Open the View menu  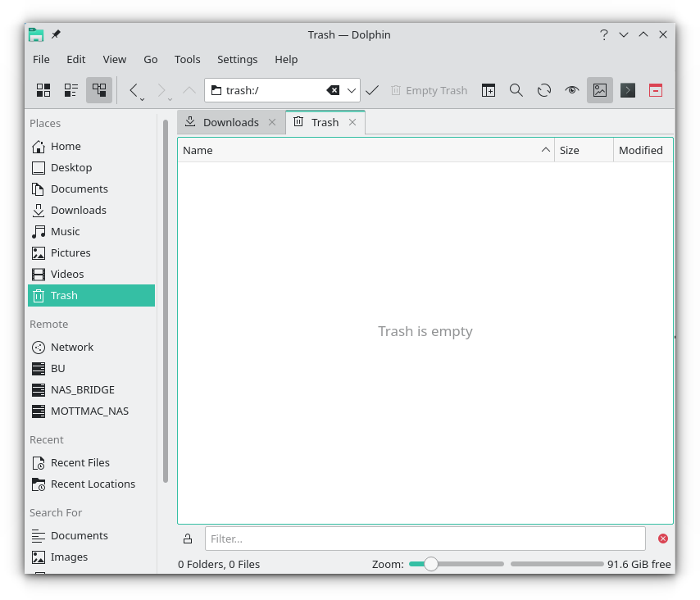click(114, 59)
